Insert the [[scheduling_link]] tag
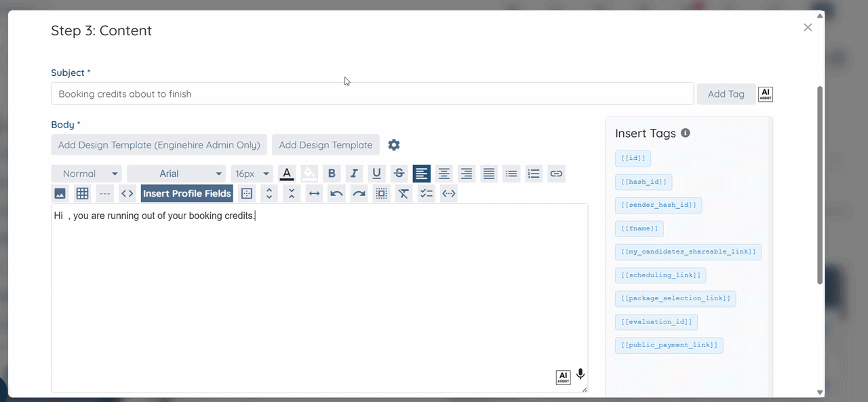Screen dimensions: 868x402 click(x=661, y=275)
